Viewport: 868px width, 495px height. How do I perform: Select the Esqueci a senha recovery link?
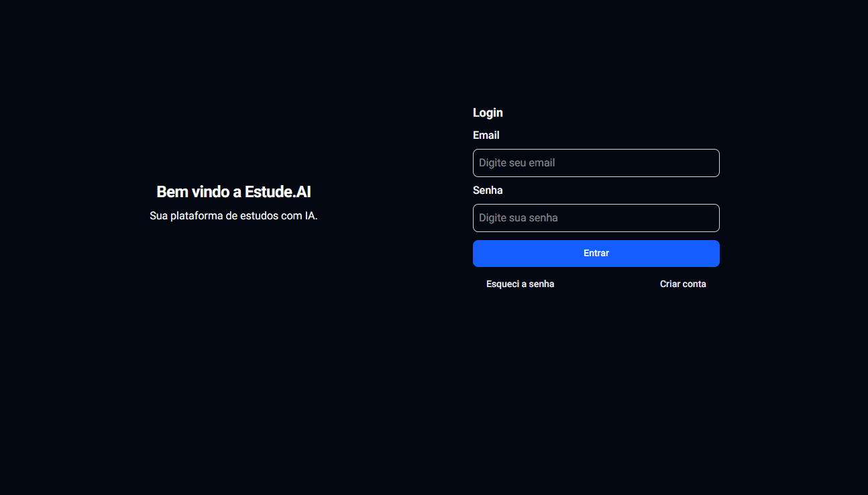[520, 284]
